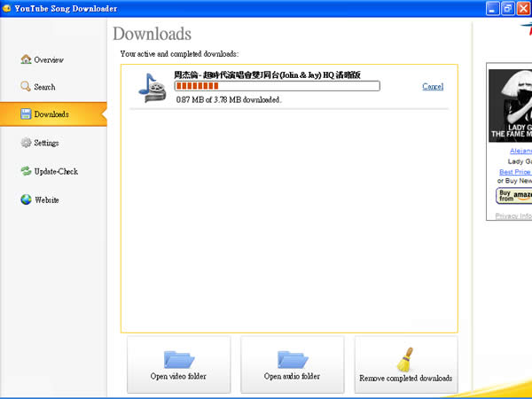
Task: Click the "0.87 MB of 3.78 MB downloaded" status
Action: click(x=229, y=99)
